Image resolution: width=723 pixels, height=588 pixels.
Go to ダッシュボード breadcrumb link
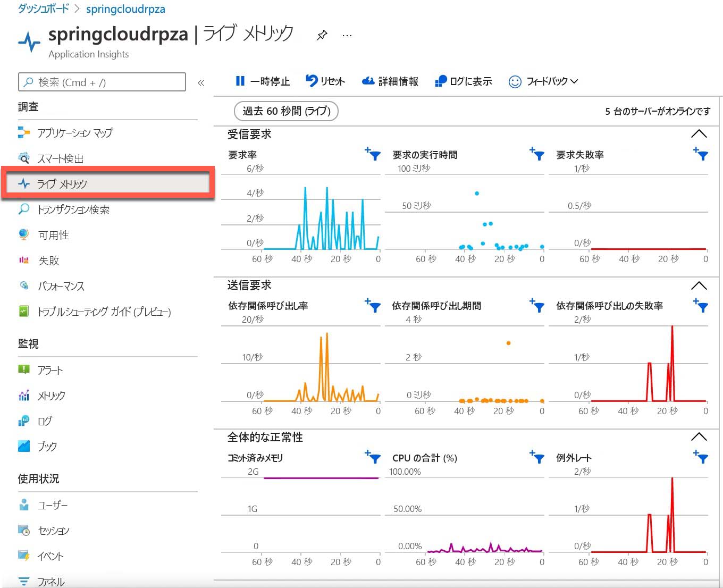[x=43, y=9]
